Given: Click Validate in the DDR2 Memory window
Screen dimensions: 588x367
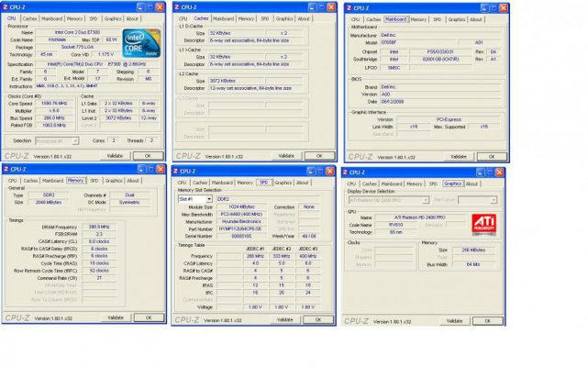Looking at the screenshot, I should (x=116, y=317).
